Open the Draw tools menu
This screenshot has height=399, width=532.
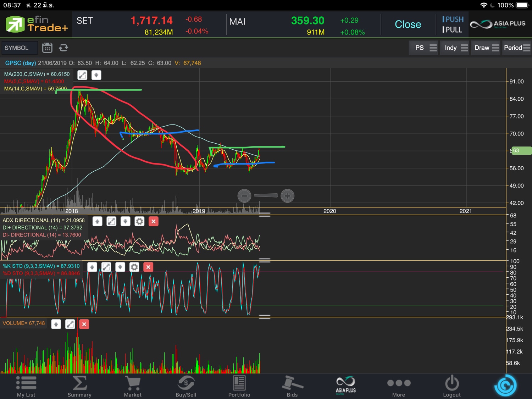pos(486,48)
